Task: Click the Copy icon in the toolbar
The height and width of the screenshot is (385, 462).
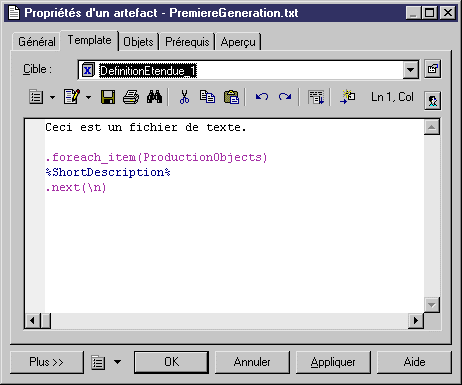Action: pos(207,97)
